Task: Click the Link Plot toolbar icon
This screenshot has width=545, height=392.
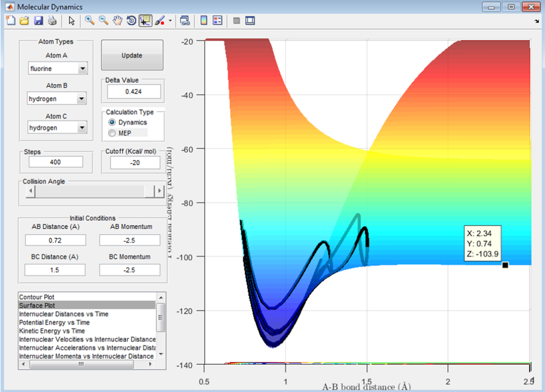Action: [x=185, y=21]
